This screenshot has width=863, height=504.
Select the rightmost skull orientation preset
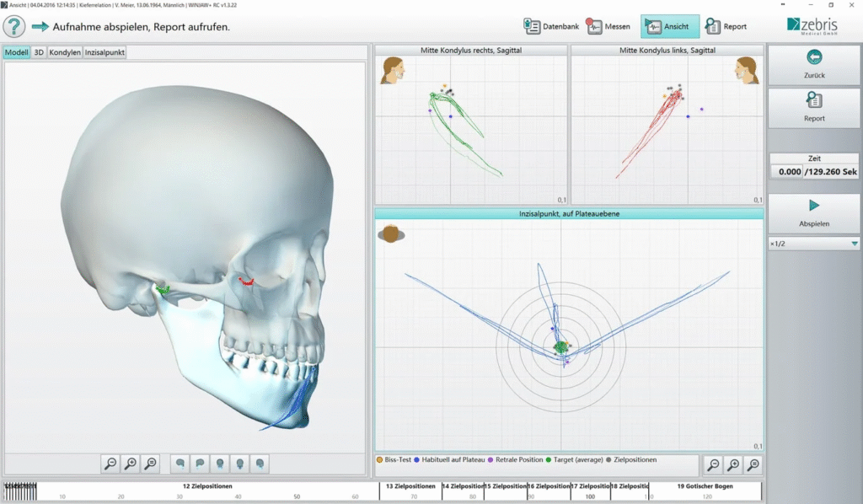tap(260, 463)
